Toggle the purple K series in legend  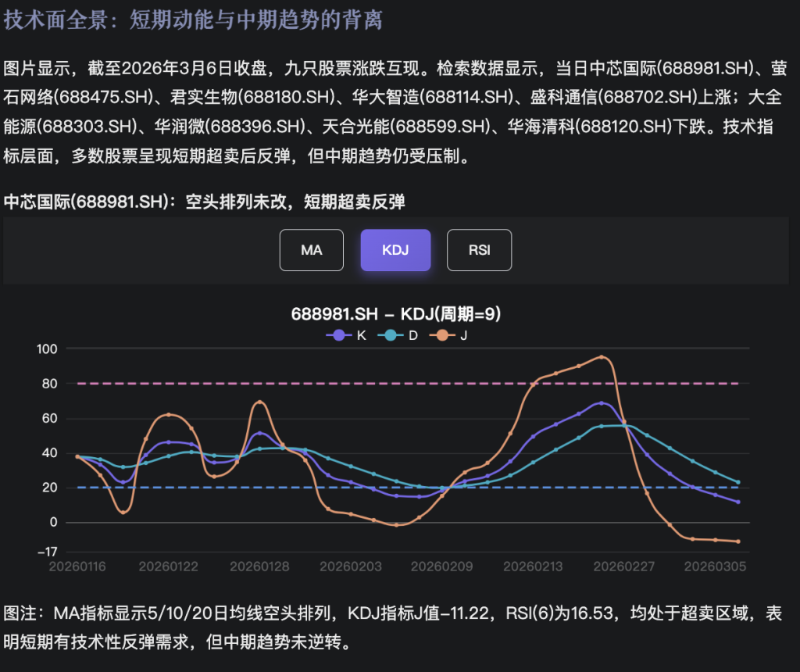point(349,335)
